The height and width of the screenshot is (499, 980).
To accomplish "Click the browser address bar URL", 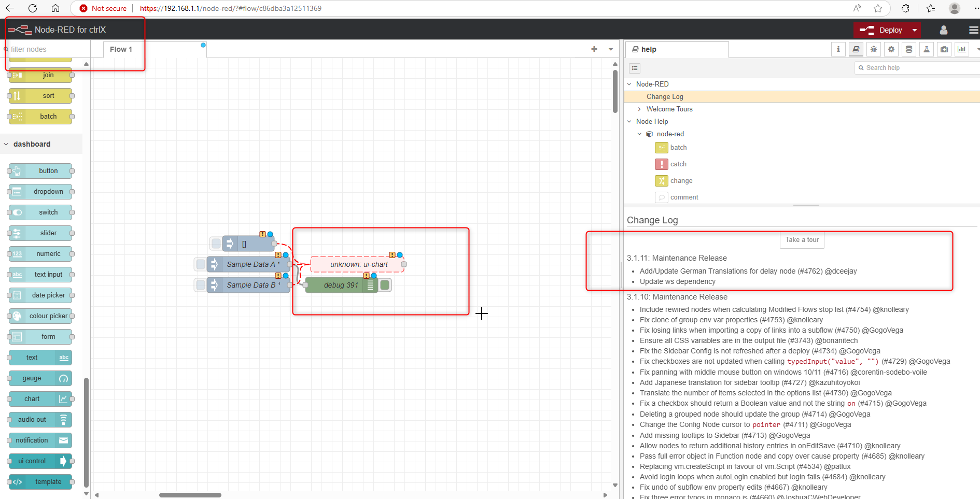I will click(231, 8).
